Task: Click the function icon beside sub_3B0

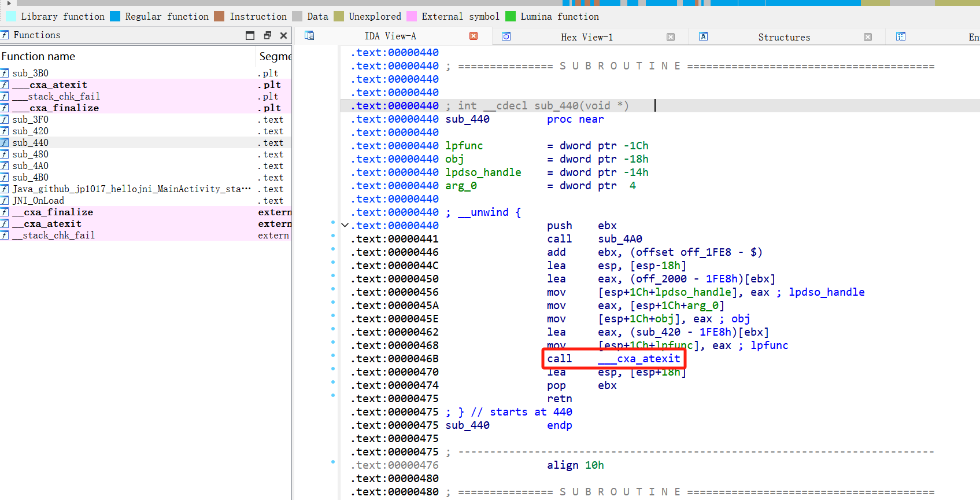Action: click(x=5, y=73)
